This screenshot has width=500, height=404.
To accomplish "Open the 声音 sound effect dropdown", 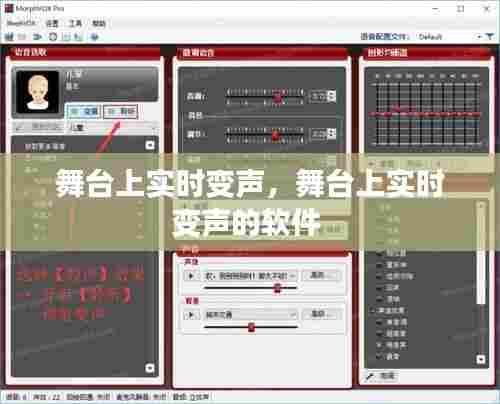I will pyautogui.click(x=250, y=276).
